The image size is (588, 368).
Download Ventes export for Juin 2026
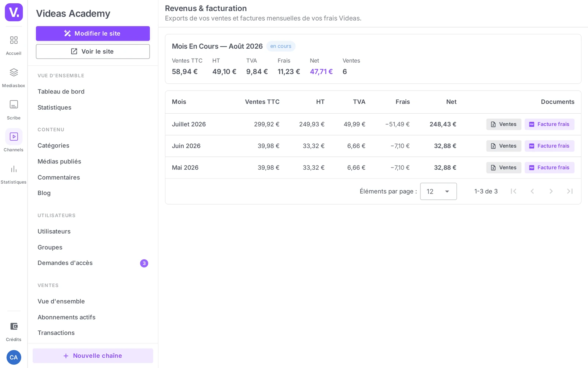503,146
